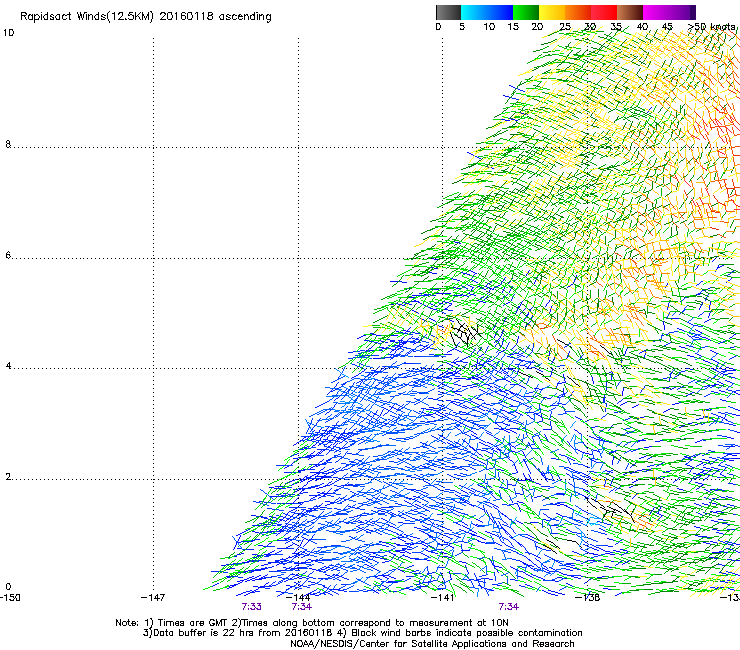Click the red 30-35 knots color swatch
The image size is (740, 650).
[x=604, y=12]
